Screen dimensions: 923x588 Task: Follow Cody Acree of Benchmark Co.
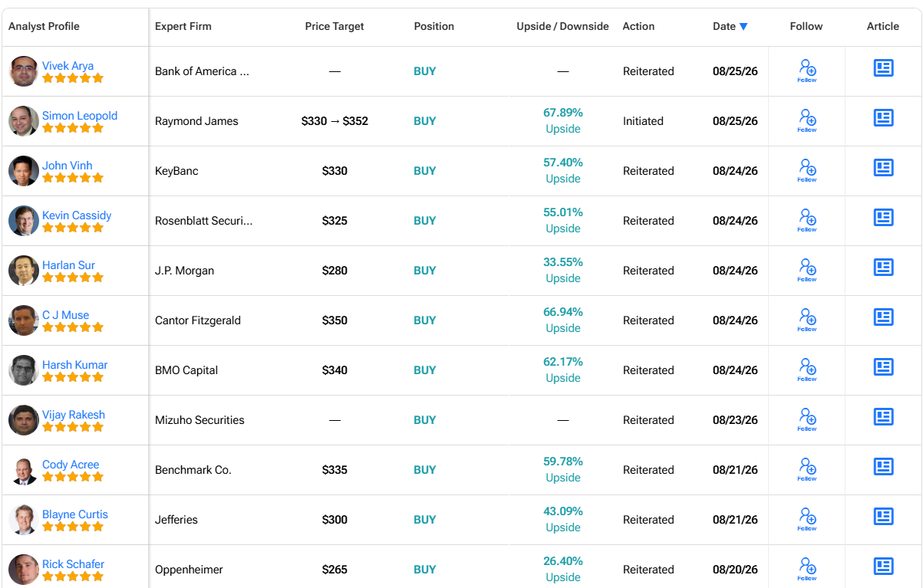pos(807,469)
